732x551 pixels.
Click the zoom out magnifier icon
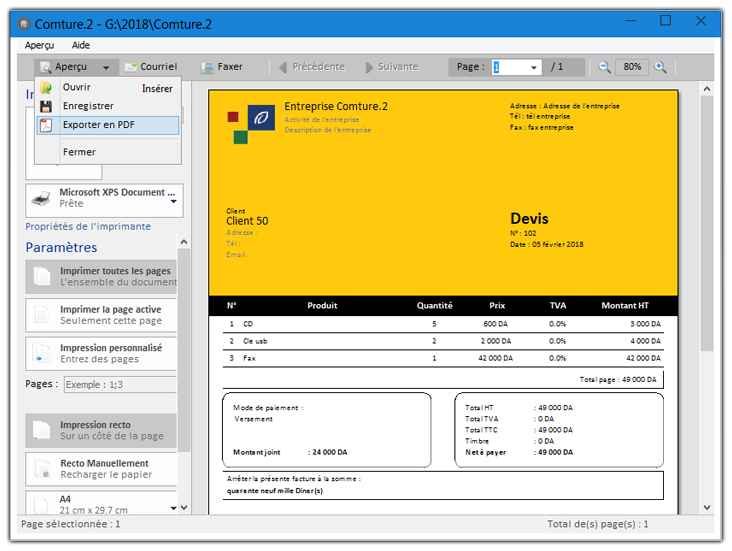[604, 67]
